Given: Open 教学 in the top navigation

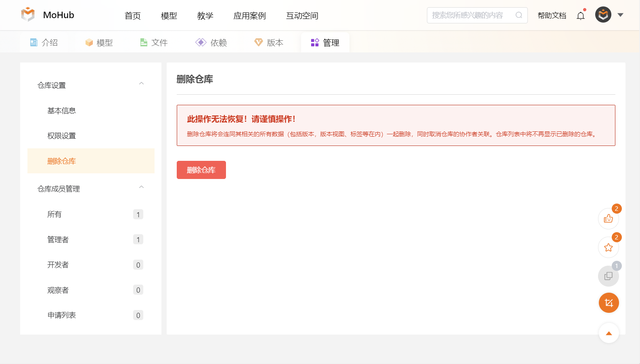Looking at the screenshot, I should [205, 16].
